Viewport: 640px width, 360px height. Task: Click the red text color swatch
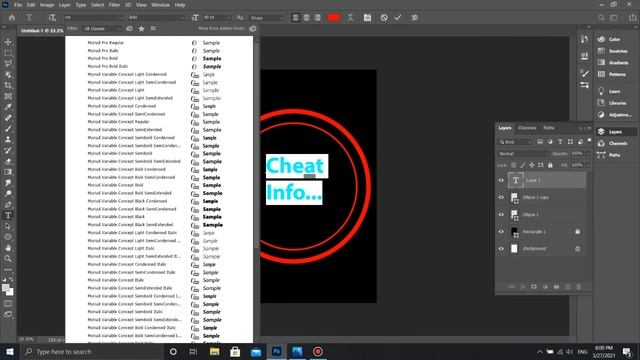(333, 18)
